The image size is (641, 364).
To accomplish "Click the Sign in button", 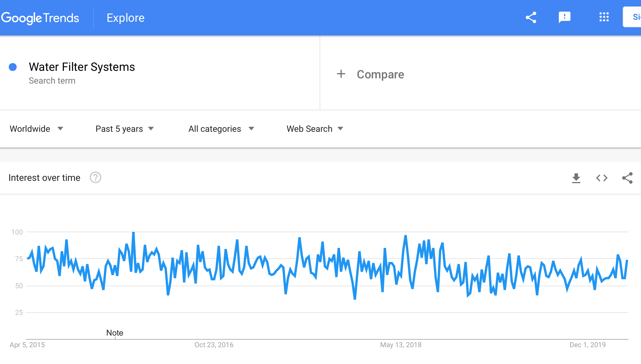I will point(632,17).
